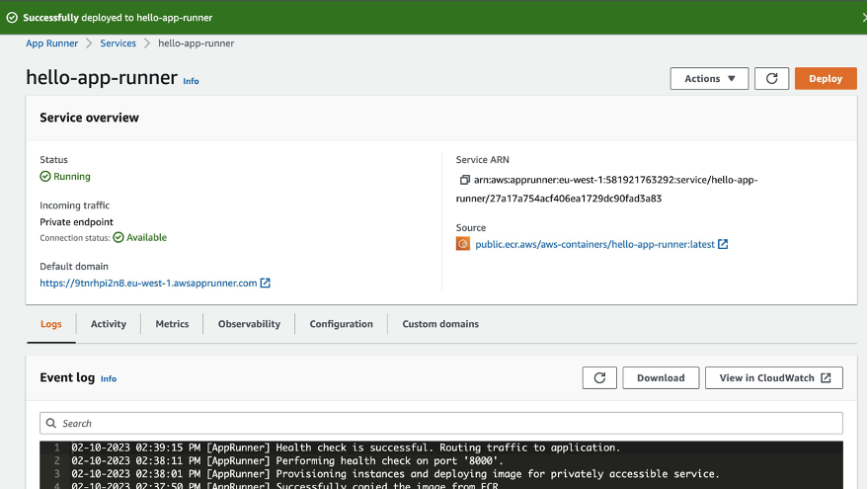
Task: Click the Service ARN text value
Action: tap(606, 189)
